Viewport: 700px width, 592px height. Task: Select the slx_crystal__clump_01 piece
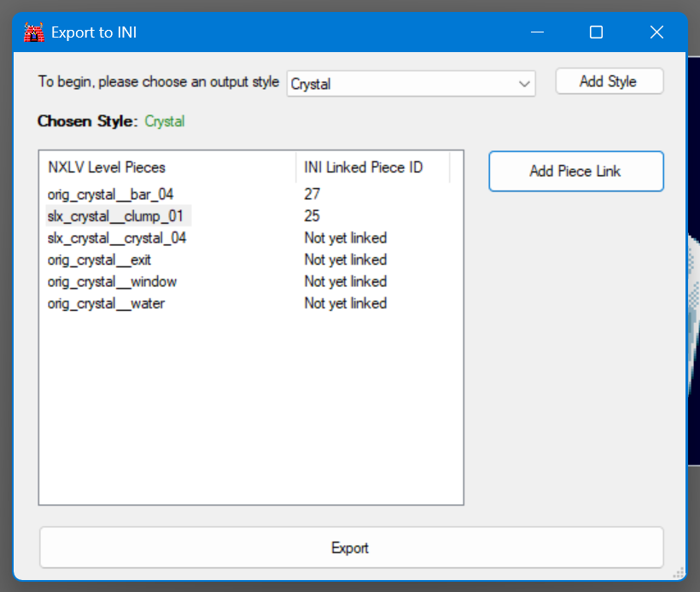(115, 216)
